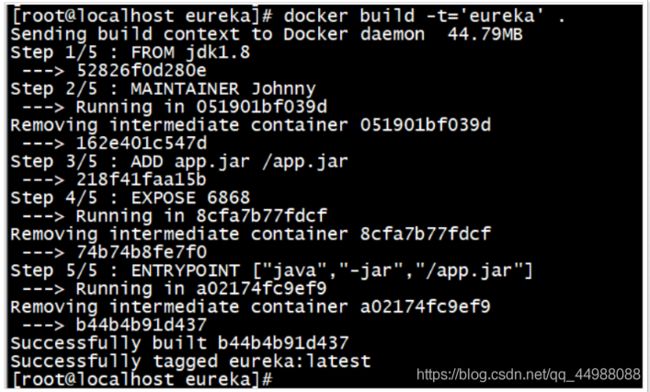The image size is (650, 392).
Task: Click image hash 74b74b8fe7f0
Action: click(x=142, y=252)
